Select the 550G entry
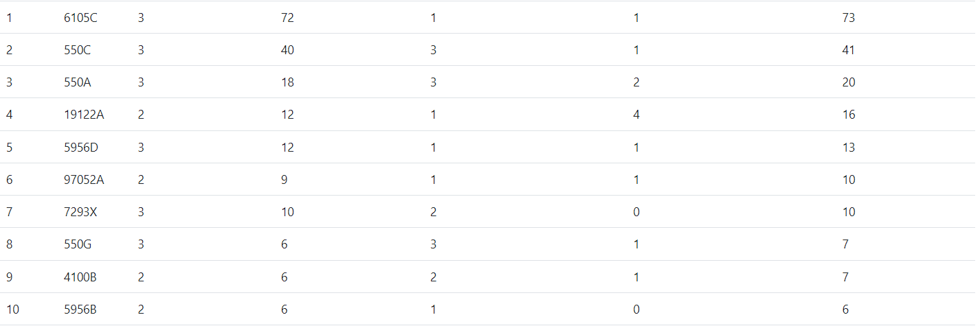The image size is (980, 326). (x=78, y=244)
